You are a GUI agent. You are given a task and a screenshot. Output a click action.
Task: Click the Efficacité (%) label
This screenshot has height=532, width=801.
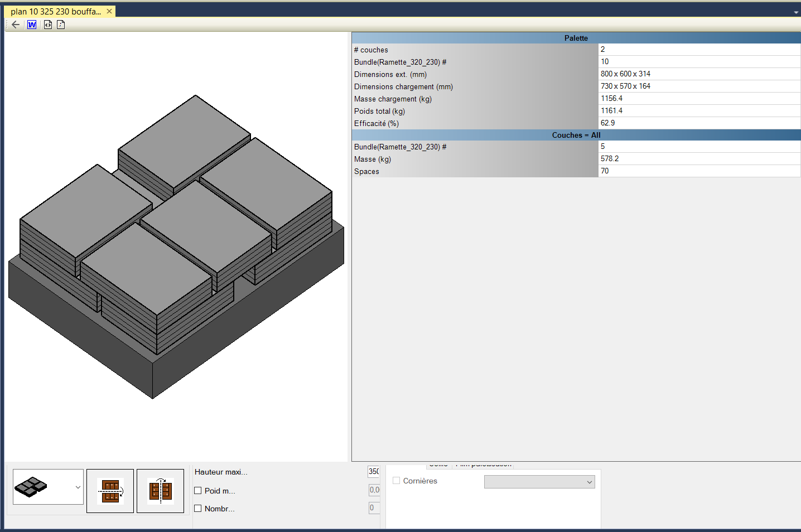click(x=377, y=123)
